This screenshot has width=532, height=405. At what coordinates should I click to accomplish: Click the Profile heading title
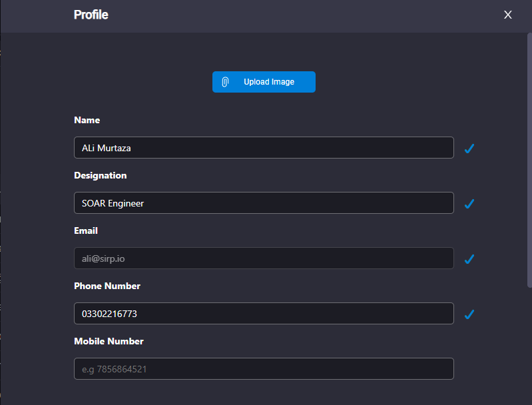coord(91,15)
